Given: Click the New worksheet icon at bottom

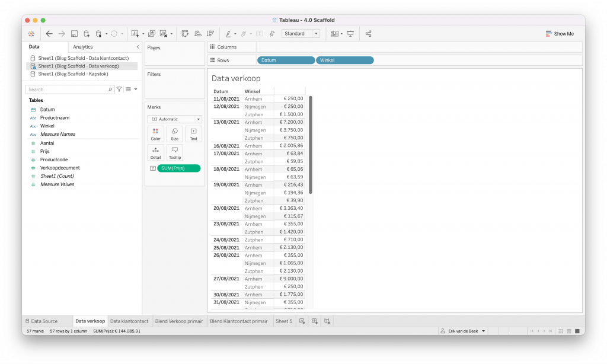Looking at the screenshot, I should click(x=302, y=321).
